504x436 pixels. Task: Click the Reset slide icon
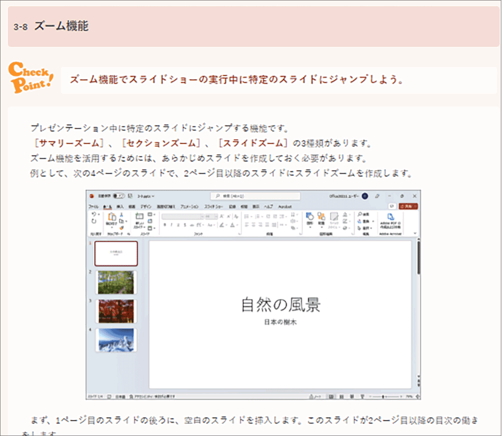click(x=150, y=221)
